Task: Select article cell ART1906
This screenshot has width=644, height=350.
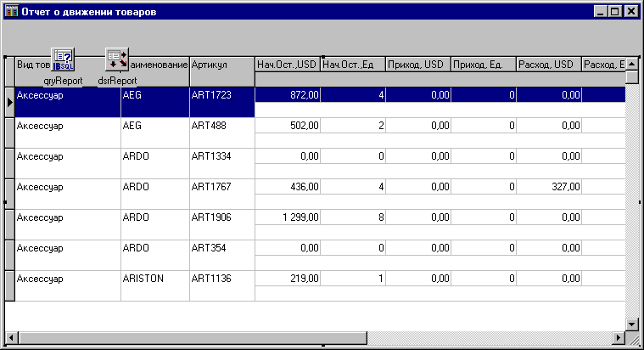Action: [x=222, y=224]
